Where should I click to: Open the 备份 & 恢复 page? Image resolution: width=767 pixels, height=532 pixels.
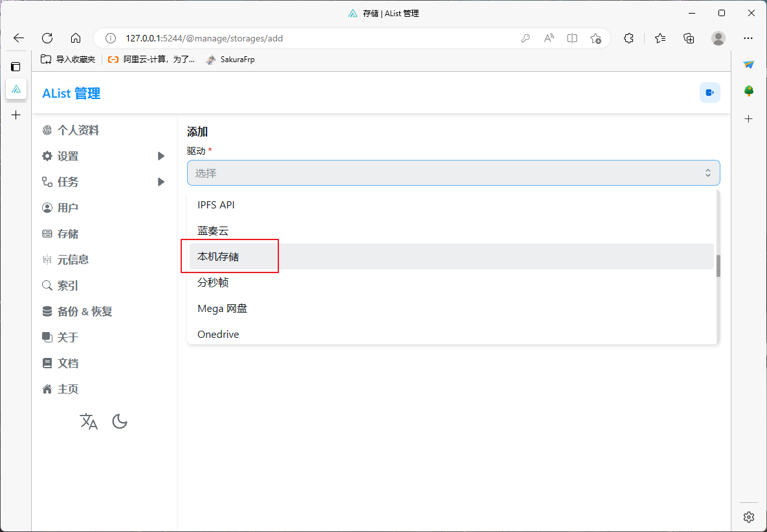click(x=84, y=311)
